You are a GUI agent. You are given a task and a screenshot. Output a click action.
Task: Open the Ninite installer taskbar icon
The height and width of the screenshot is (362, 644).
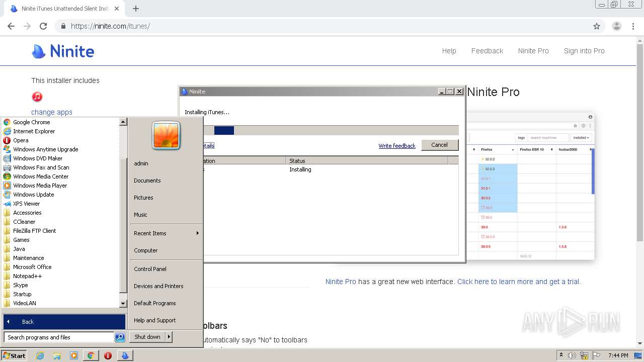pos(125,355)
